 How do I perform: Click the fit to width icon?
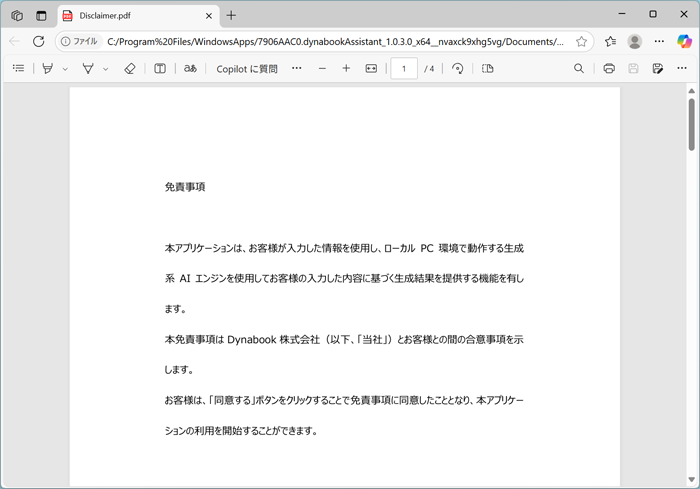371,68
